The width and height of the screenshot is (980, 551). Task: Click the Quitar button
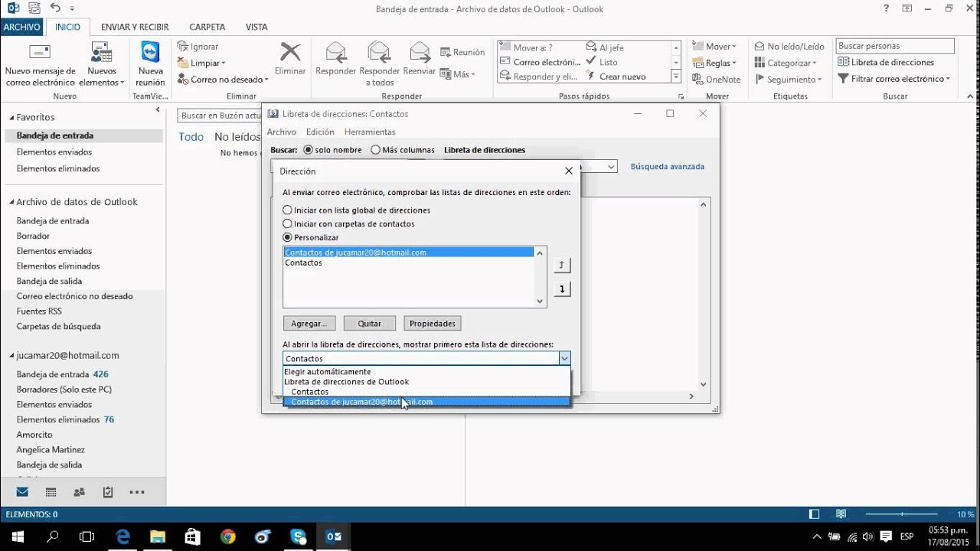369,324
